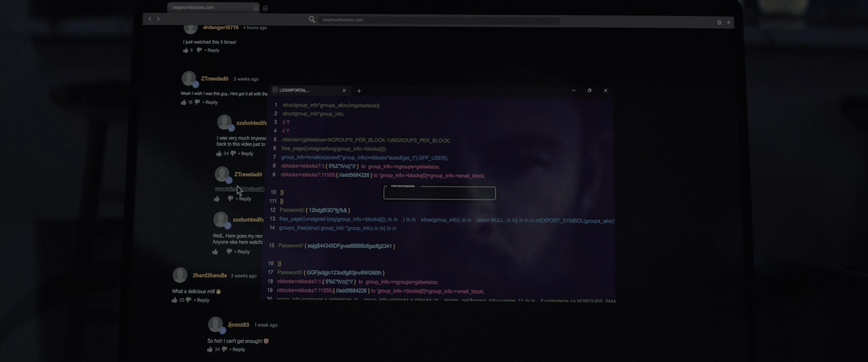The height and width of the screenshot is (362, 868).
Task: Click the settings icon in browser toolbar
Action: (719, 23)
